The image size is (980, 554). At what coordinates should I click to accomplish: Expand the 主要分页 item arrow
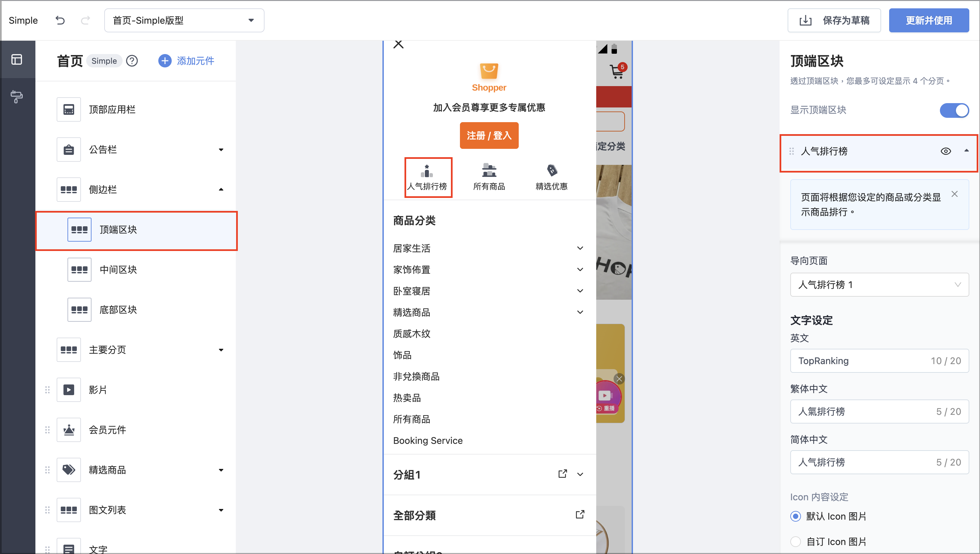[221, 350]
